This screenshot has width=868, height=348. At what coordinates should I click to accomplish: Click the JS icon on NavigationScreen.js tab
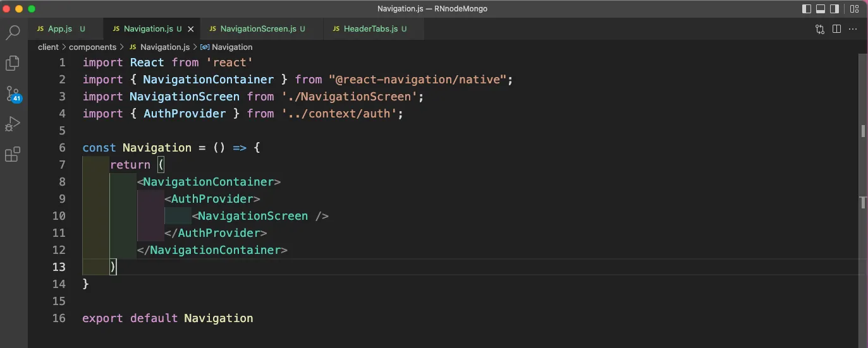pos(214,29)
